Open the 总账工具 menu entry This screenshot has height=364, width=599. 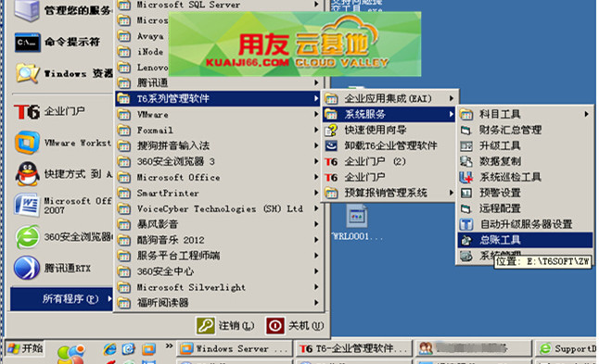tap(525, 240)
